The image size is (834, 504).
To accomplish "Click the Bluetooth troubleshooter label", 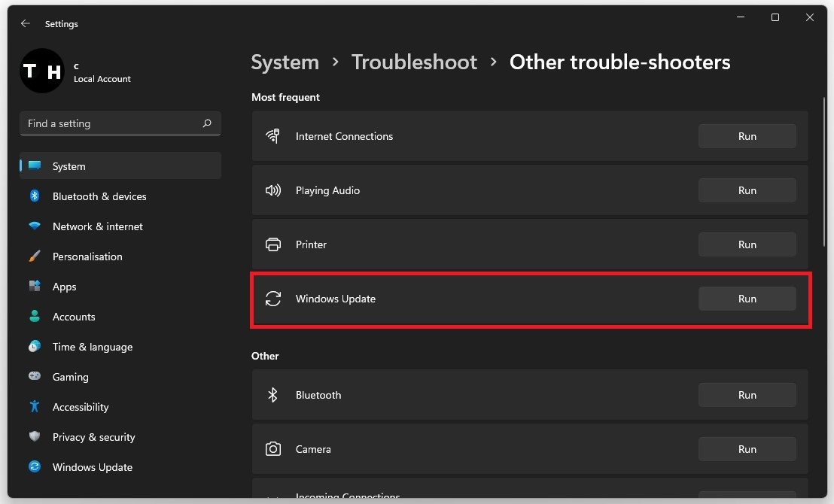I will click(318, 395).
